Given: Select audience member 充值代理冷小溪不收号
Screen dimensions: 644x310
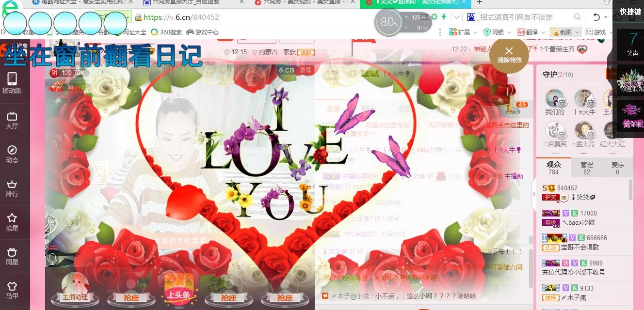Looking at the screenshot, I should (584, 267).
